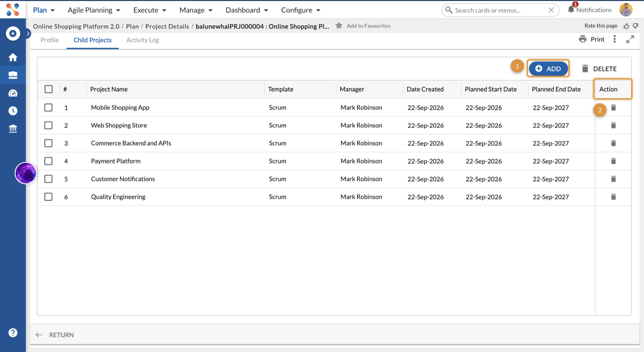Switch to the Activity Log tab
644x352 pixels.
142,40
